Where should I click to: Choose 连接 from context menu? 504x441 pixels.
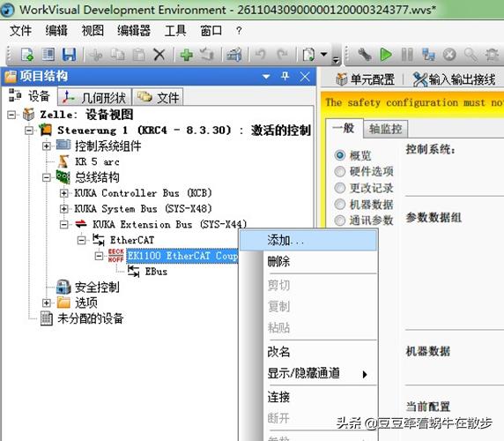pos(308,397)
